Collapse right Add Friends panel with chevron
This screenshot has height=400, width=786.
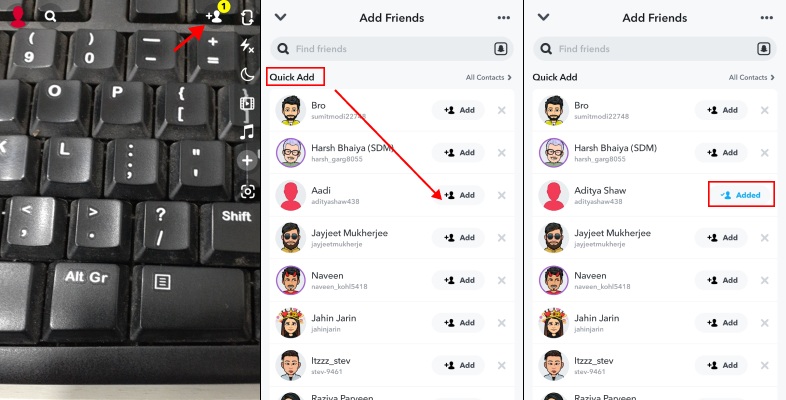(x=543, y=18)
